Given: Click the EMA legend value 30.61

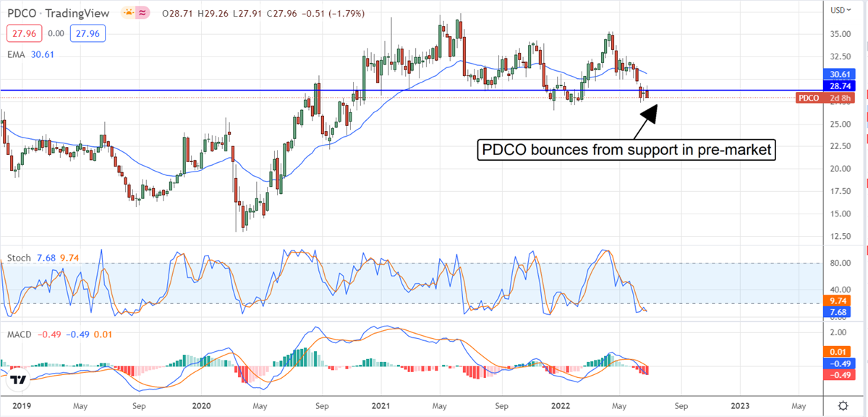Looking at the screenshot, I should pos(42,54).
